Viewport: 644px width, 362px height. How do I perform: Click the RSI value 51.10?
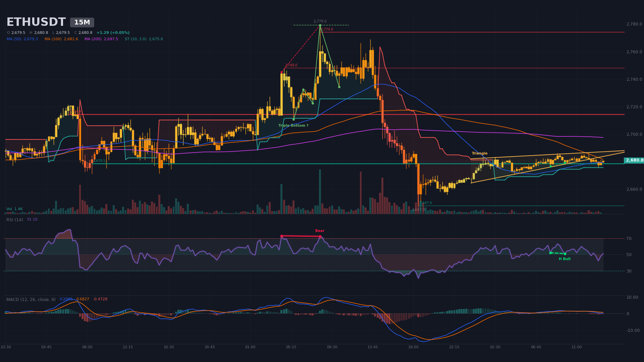(32, 220)
